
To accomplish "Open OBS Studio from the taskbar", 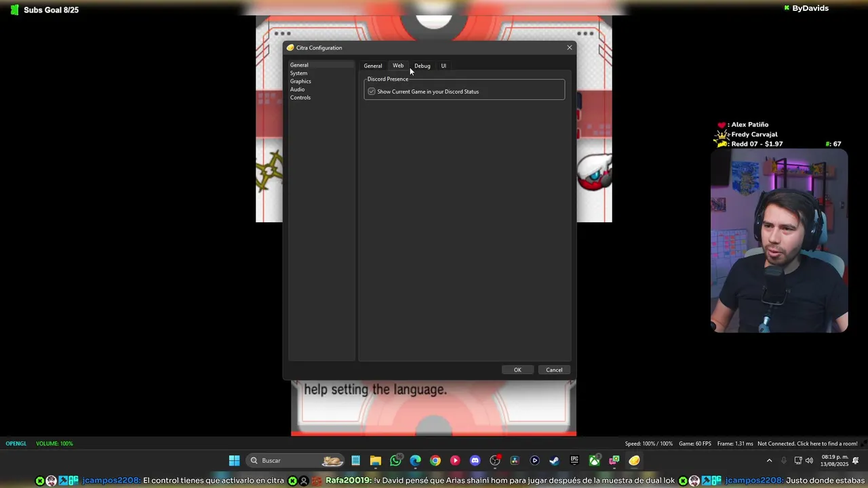I will tap(495, 461).
